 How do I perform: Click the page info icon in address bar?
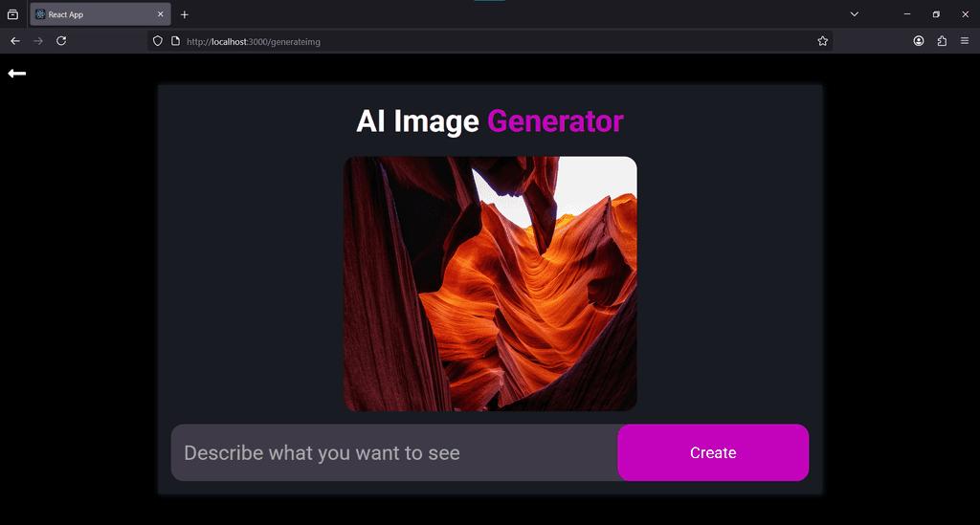pos(176,41)
